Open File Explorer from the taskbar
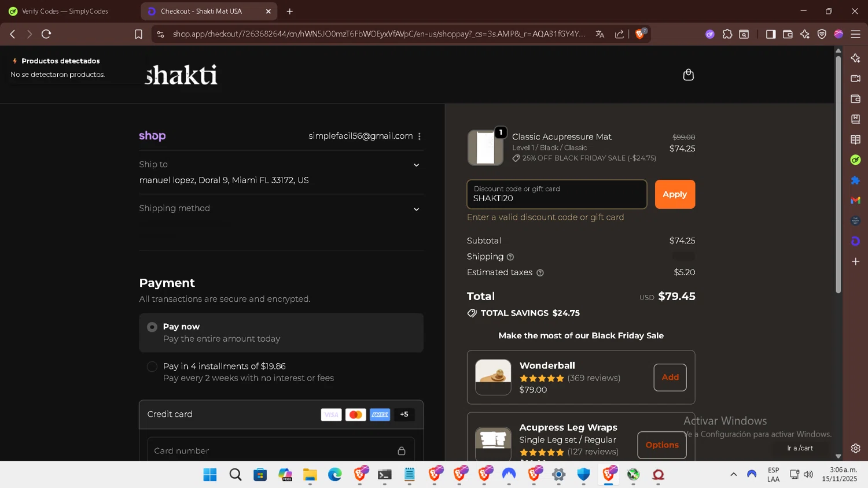868x488 pixels. tap(310, 475)
